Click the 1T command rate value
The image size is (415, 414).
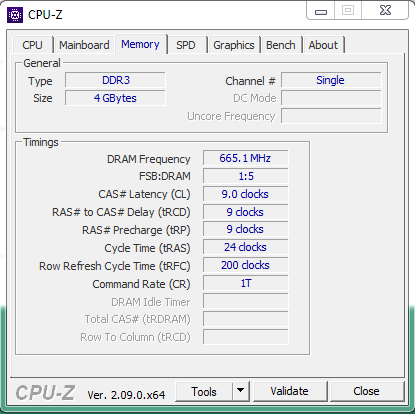coord(245,283)
